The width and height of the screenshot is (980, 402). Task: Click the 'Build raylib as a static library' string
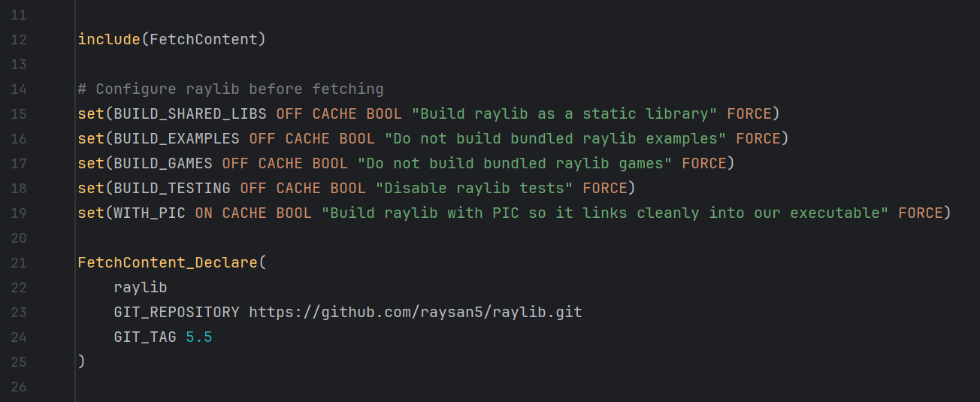564,113
